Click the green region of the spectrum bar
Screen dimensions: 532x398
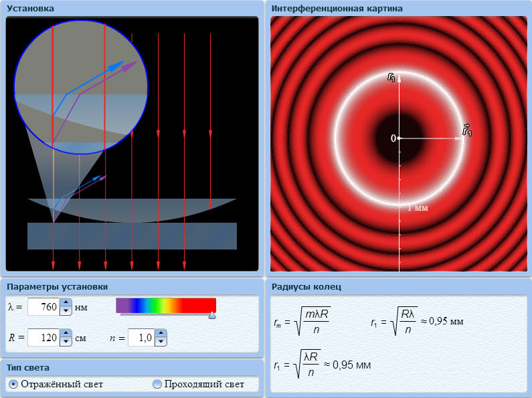coord(157,306)
